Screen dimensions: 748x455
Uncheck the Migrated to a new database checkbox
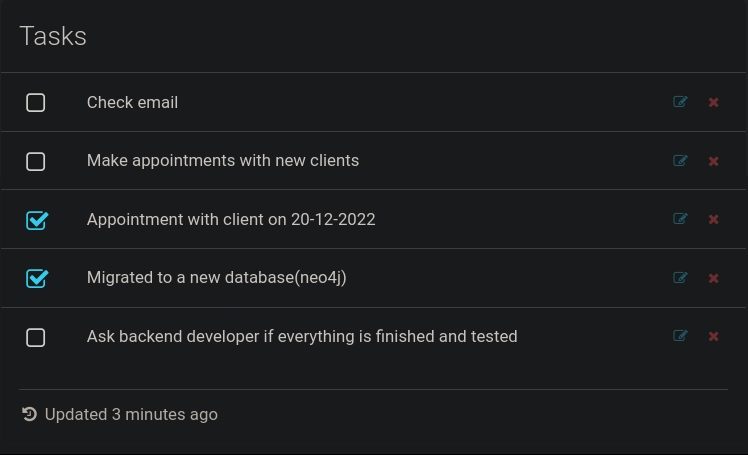36,278
